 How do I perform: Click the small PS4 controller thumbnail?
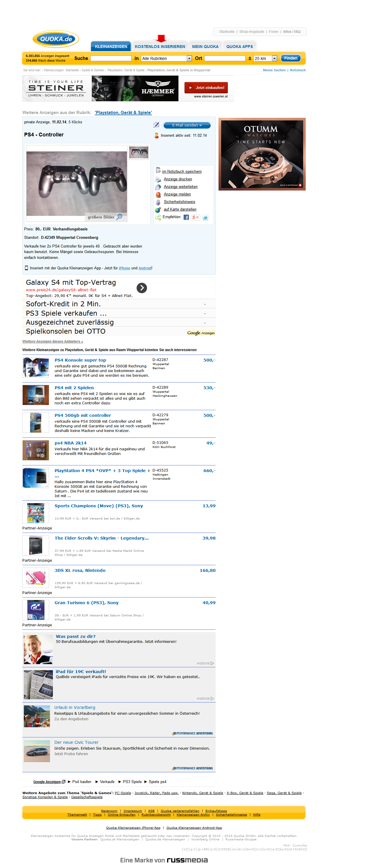click(139, 153)
